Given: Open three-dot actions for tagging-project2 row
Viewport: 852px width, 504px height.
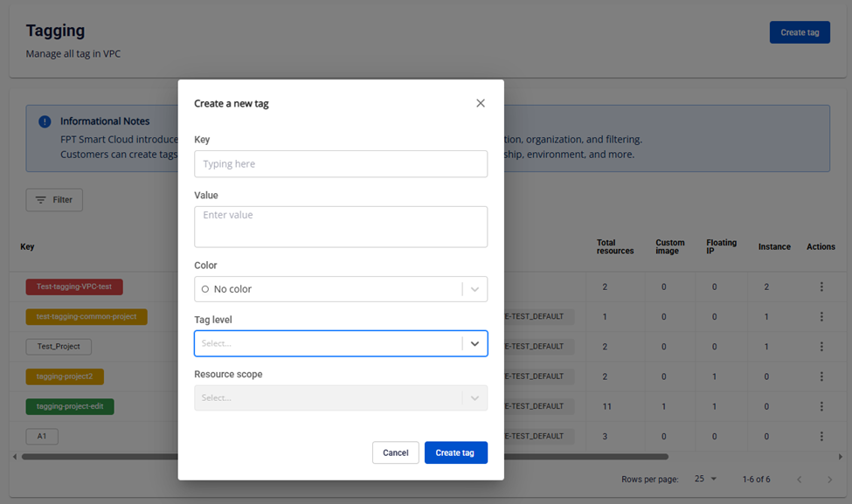Looking at the screenshot, I should tap(821, 376).
